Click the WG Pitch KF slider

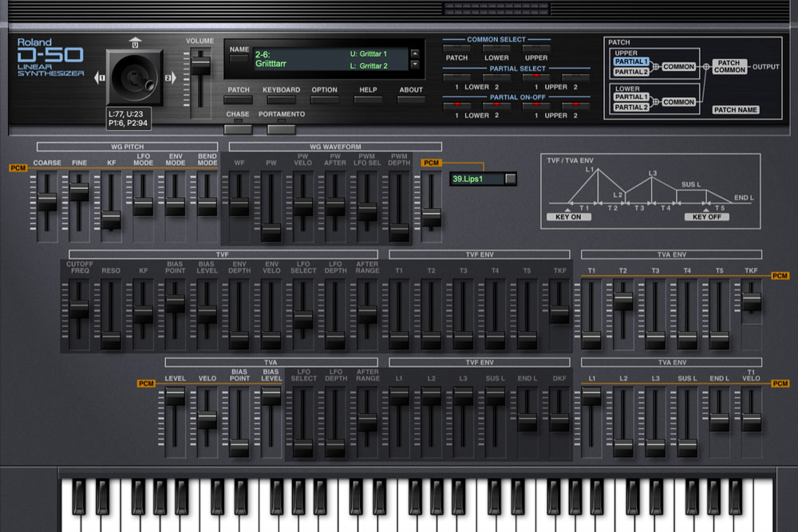(x=111, y=219)
